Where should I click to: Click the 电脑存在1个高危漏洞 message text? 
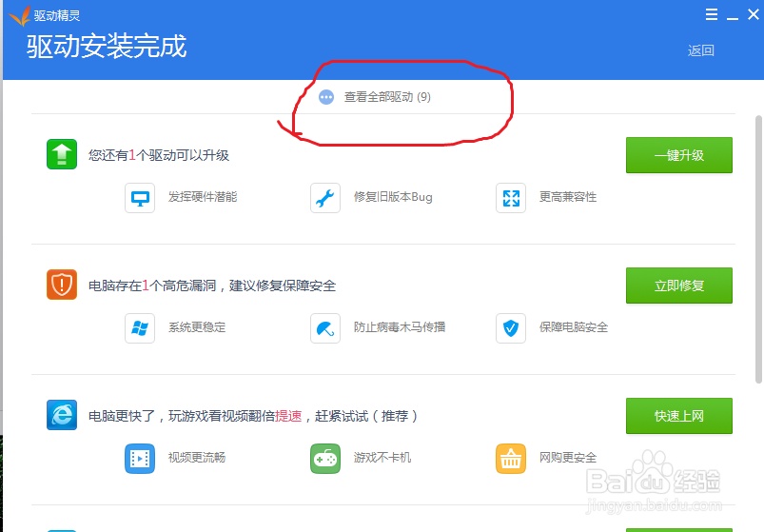tap(212, 286)
